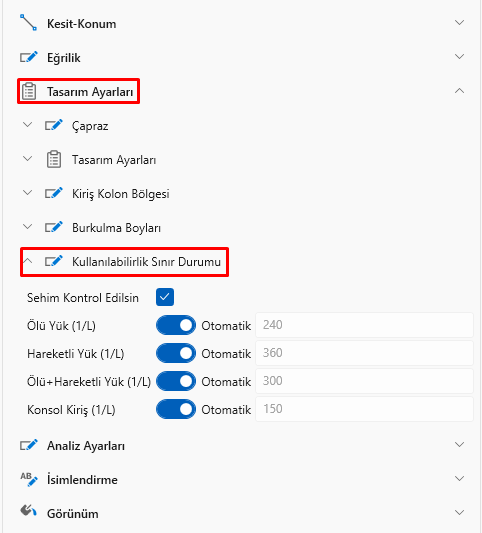The width and height of the screenshot is (482, 533).
Task: Collapse the Tasarım Ayarları header chevron
Action: point(459,91)
